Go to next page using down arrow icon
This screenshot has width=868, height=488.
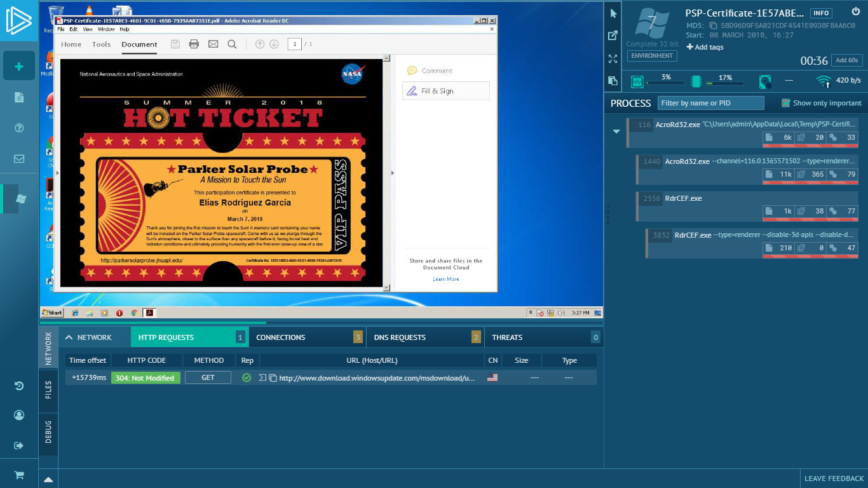coord(274,44)
